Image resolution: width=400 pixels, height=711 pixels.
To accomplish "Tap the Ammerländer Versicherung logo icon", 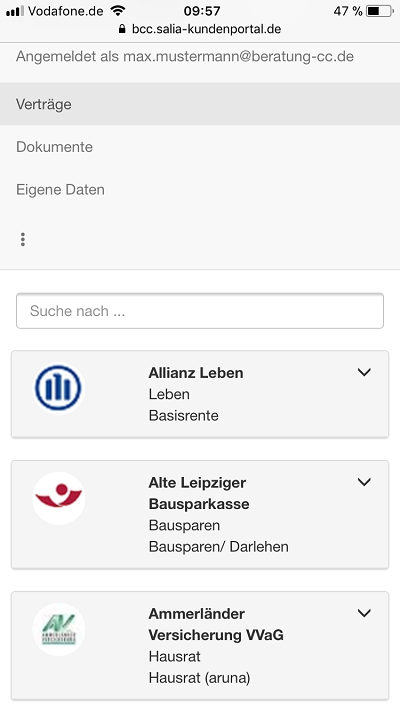I will pyautogui.click(x=59, y=629).
